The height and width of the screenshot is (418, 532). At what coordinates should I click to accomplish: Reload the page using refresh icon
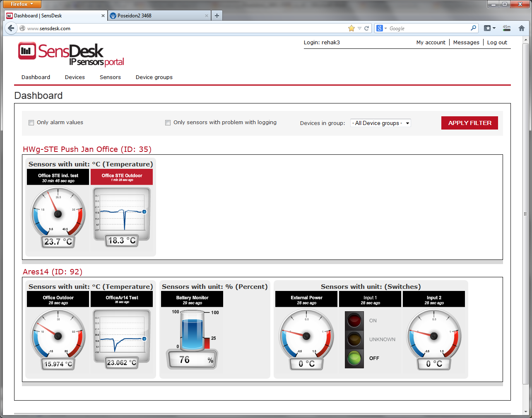[366, 28]
